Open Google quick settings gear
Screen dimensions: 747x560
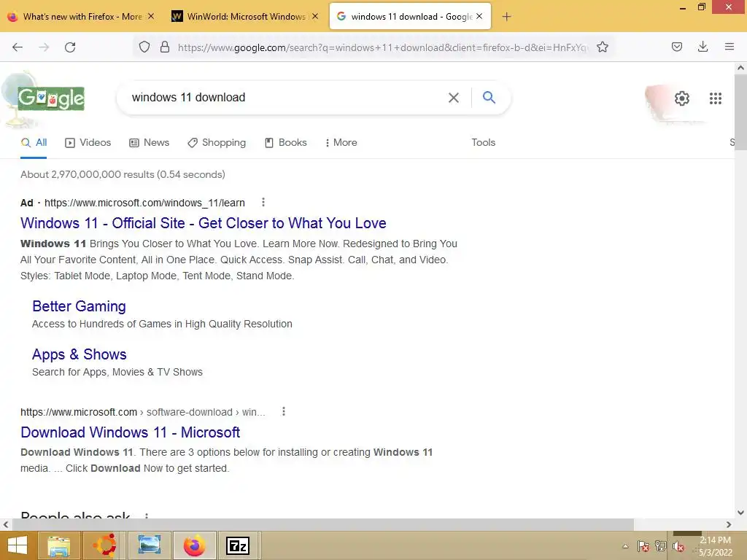point(682,98)
